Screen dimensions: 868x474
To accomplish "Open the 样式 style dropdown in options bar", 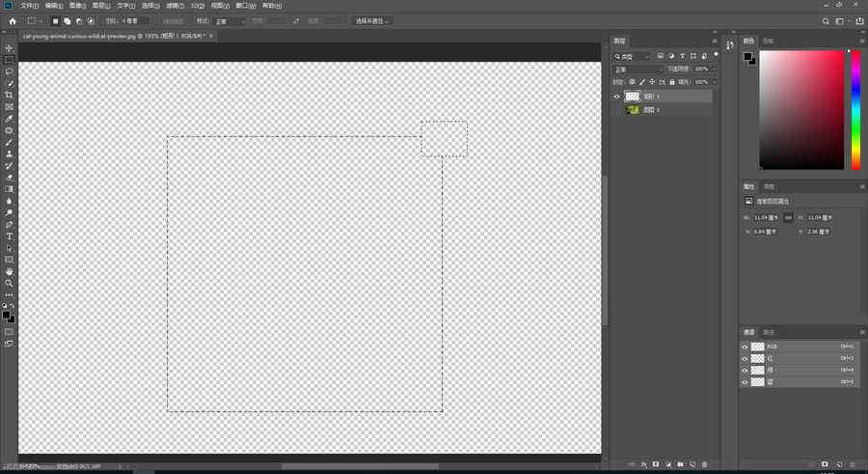I will pos(230,21).
